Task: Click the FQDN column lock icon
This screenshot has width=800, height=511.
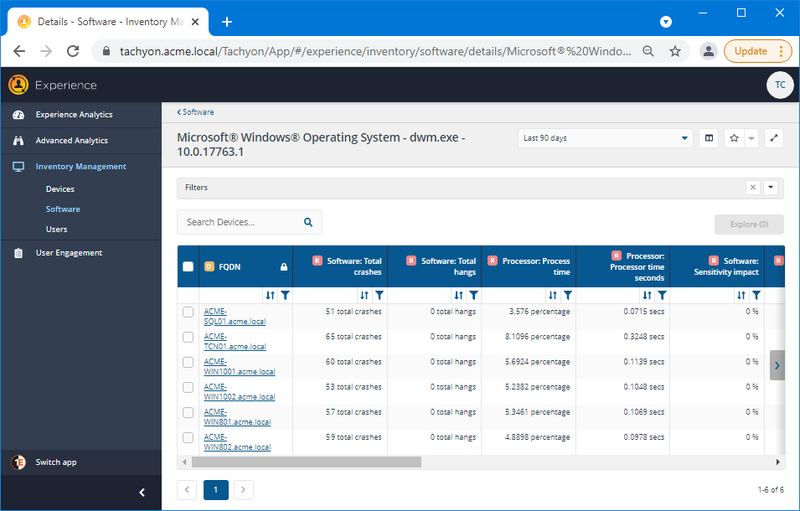Action: (x=284, y=267)
